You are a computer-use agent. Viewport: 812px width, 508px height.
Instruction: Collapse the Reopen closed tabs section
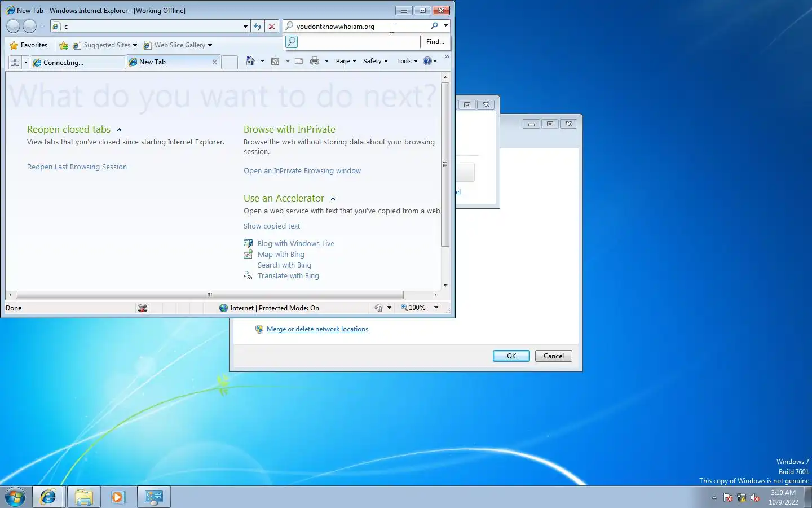pyautogui.click(x=119, y=130)
